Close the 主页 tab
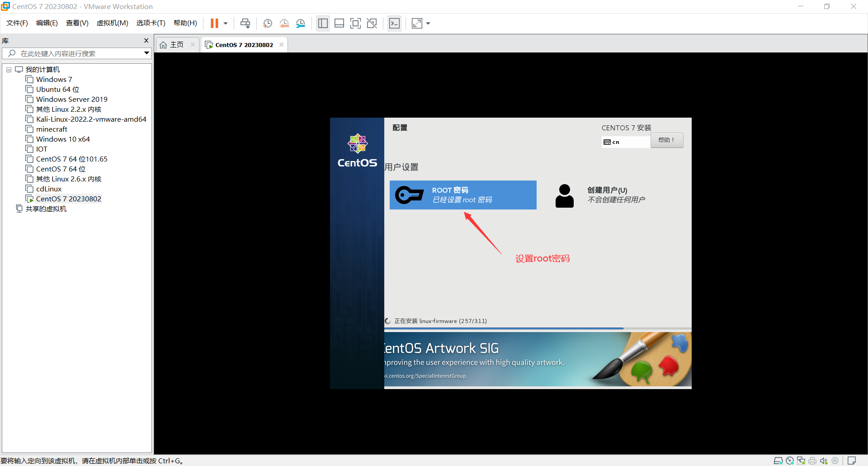Image resolution: width=868 pixels, height=466 pixels. point(193,44)
